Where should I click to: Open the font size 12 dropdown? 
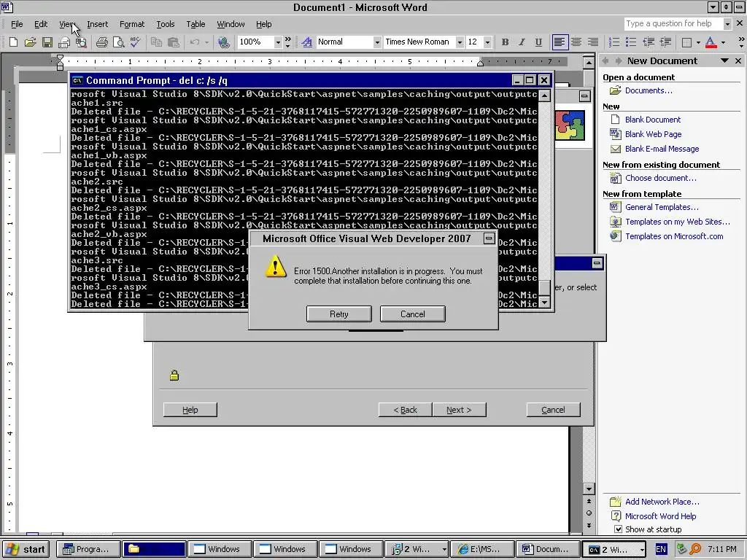[x=487, y=42]
